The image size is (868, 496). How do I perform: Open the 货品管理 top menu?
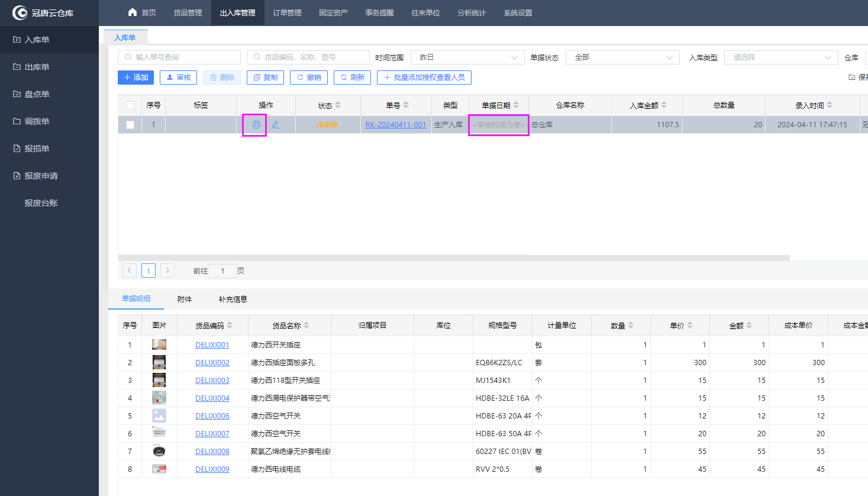point(188,12)
